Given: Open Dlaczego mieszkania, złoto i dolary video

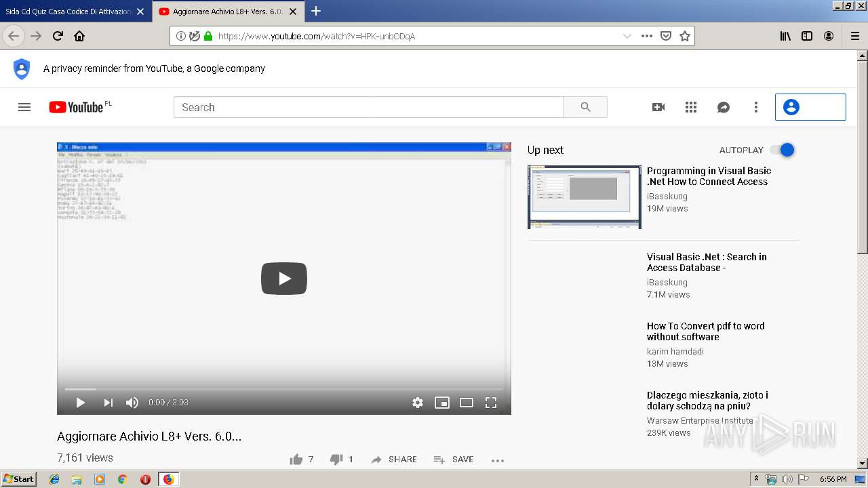Looking at the screenshot, I should (x=707, y=401).
